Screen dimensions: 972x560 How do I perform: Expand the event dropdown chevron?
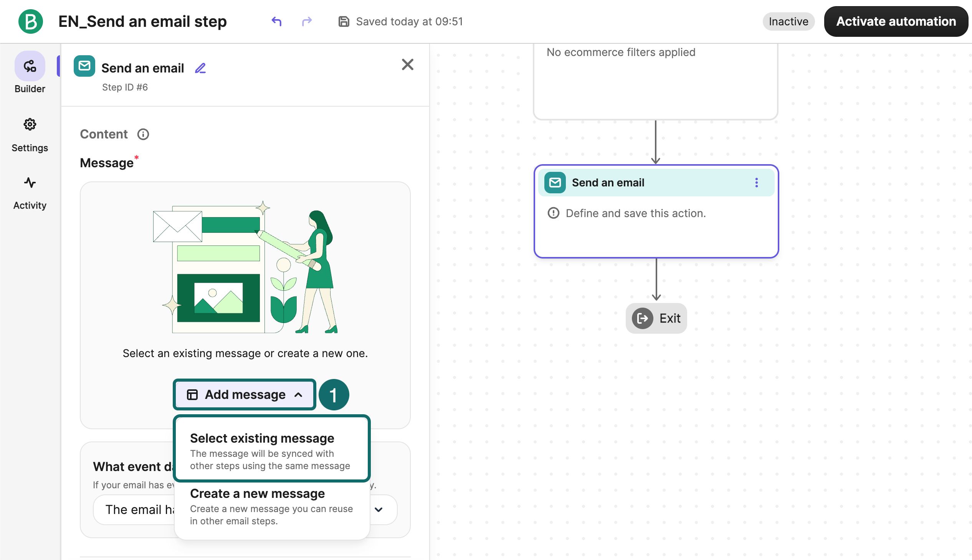point(379,510)
